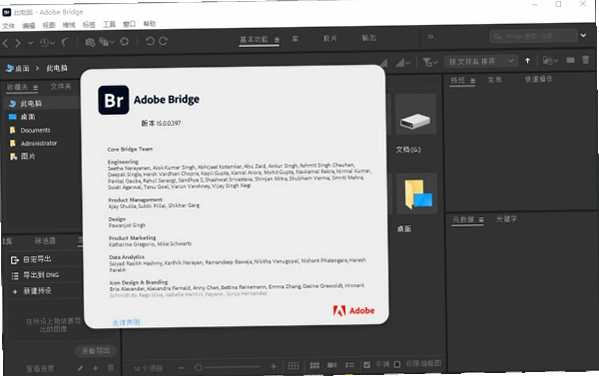Toggle the 平铺 checkbox

(367, 365)
